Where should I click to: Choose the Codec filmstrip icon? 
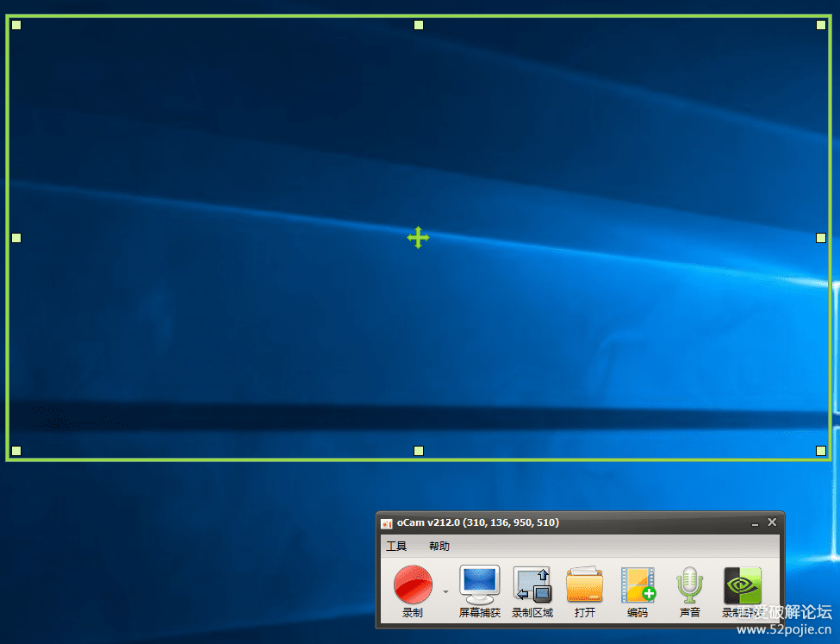(x=638, y=585)
